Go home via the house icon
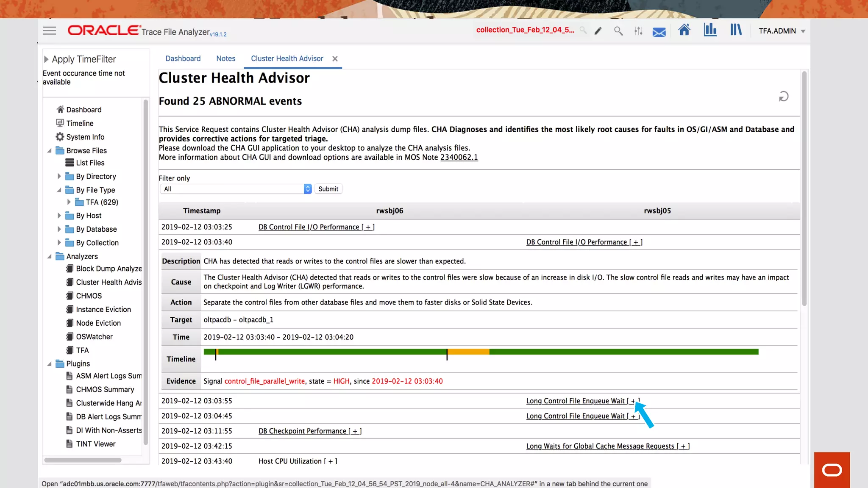This screenshot has width=868, height=488. click(x=684, y=30)
